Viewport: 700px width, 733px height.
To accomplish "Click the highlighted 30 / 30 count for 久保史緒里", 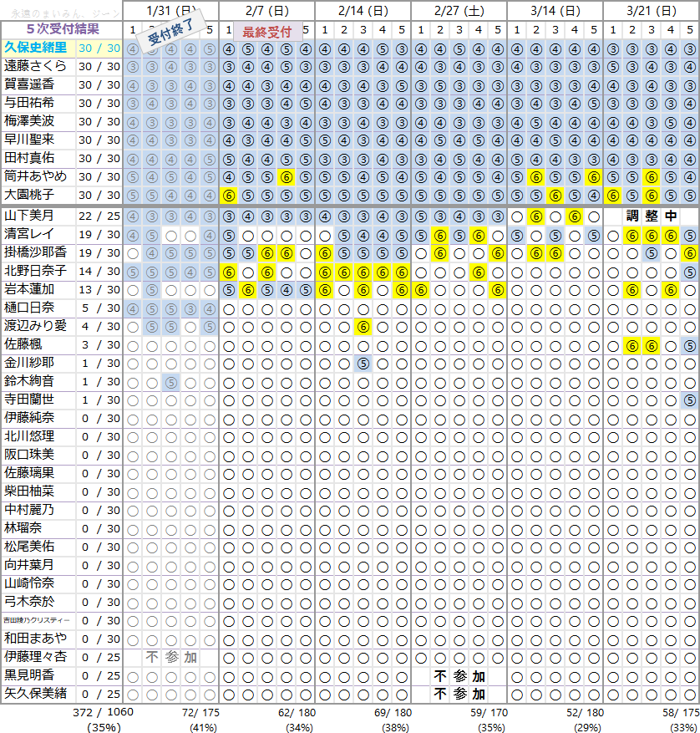I will (99, 48).
